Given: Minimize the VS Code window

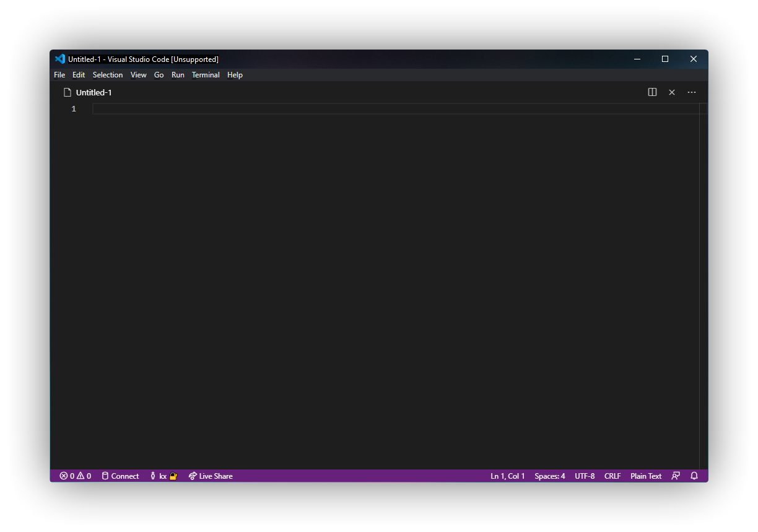Looking at the screenshot, I should 637,59.
